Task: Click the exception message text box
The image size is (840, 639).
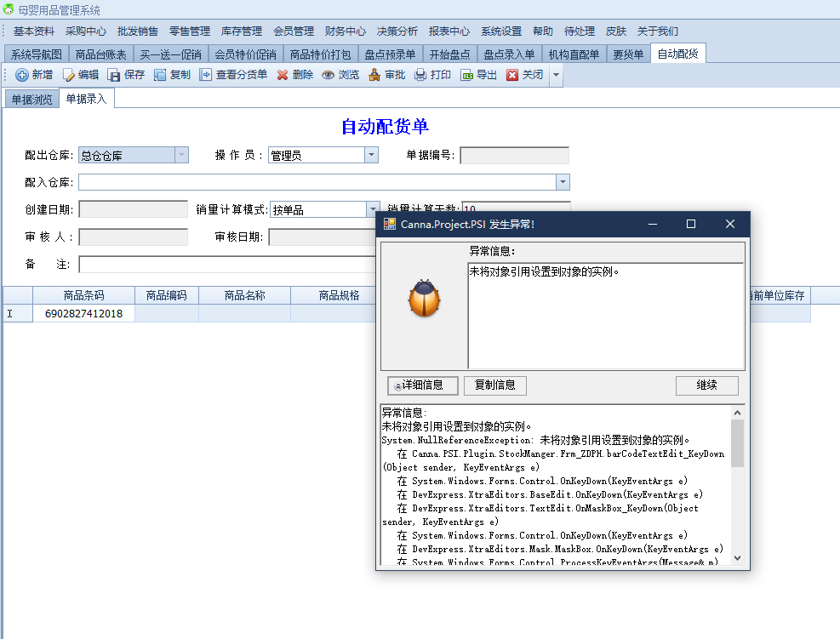Action: pos(606,316)
